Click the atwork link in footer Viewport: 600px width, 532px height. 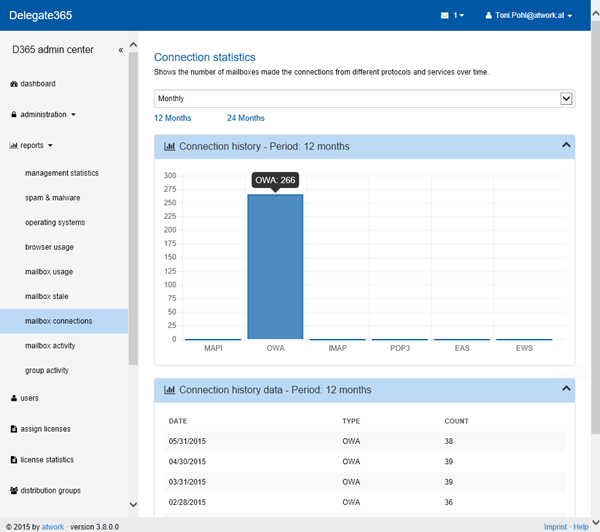(53, 526)
